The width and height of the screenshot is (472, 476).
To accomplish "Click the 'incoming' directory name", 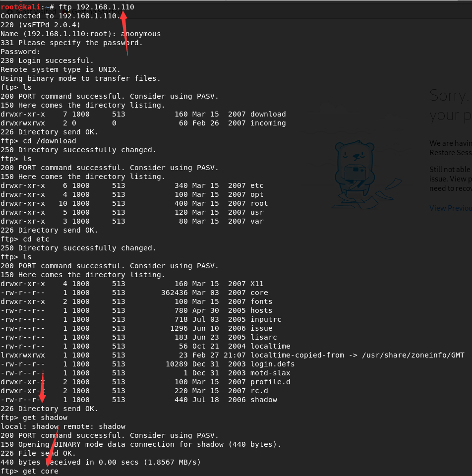I will 268,123.
